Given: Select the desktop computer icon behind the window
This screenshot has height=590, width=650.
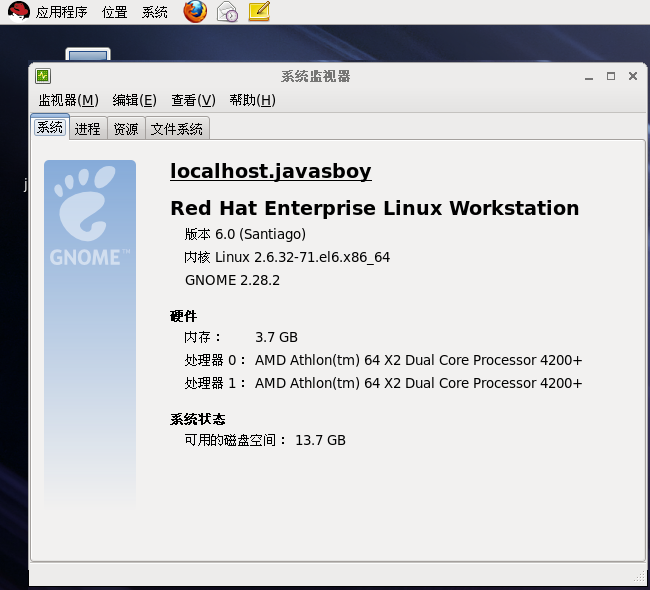Looking at the screenshot, I should (x=88, y=54).
